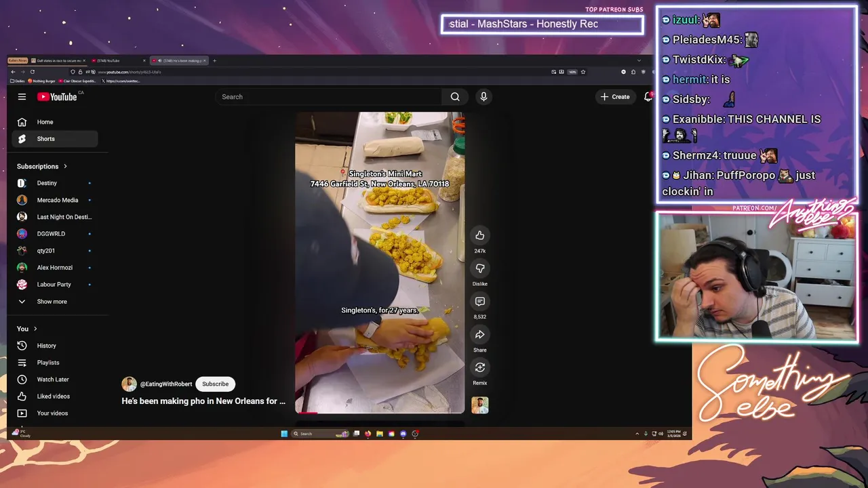Screen dimensions: 868x488
Task: Open the Windows Start menu
Action: tap(284, 434)
